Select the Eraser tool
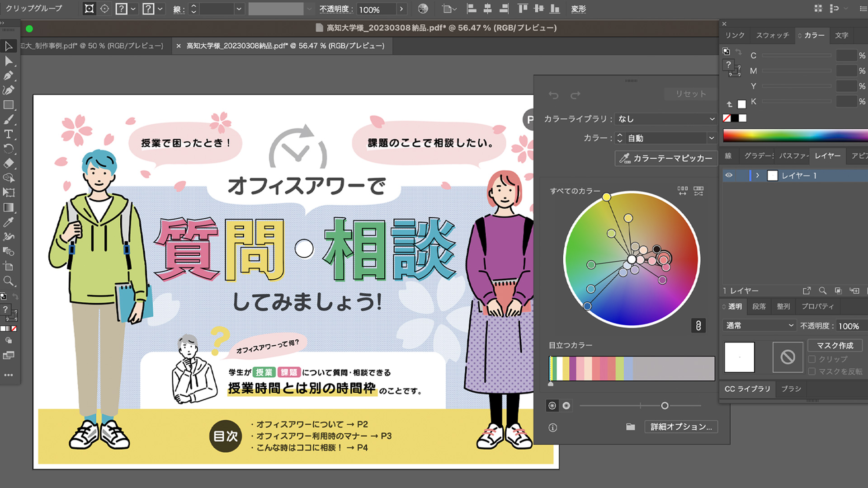 click(x=9, y=163)
